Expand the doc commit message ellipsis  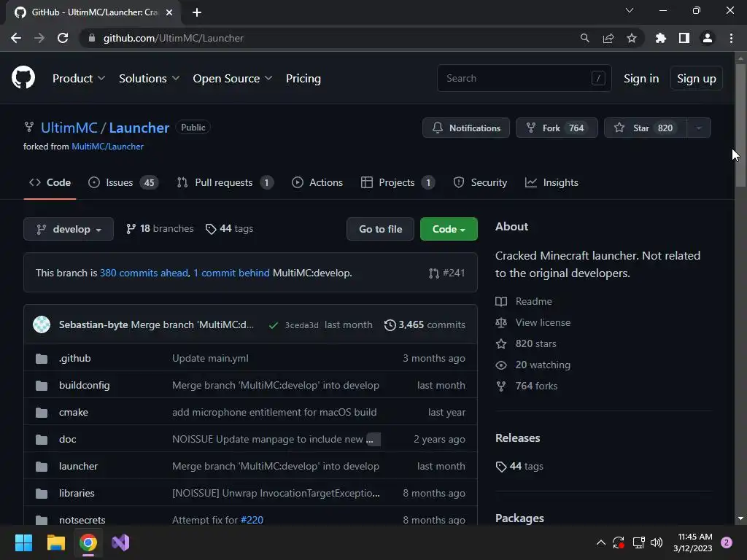pos(373,439)
